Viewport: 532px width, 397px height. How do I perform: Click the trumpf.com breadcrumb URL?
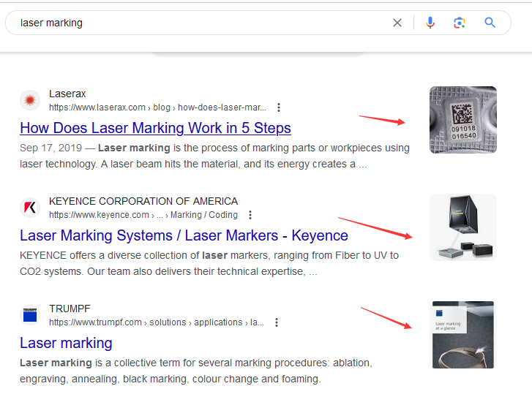click(x=157, y=322)
